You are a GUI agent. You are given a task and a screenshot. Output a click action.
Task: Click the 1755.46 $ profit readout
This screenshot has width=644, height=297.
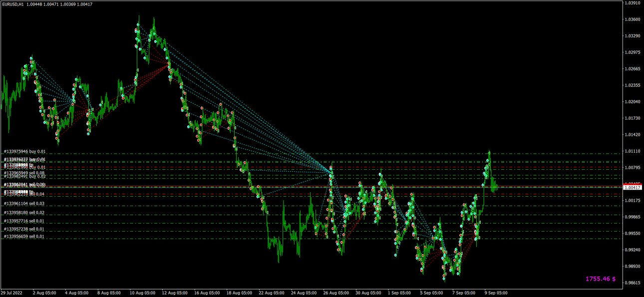pos(601,279)
